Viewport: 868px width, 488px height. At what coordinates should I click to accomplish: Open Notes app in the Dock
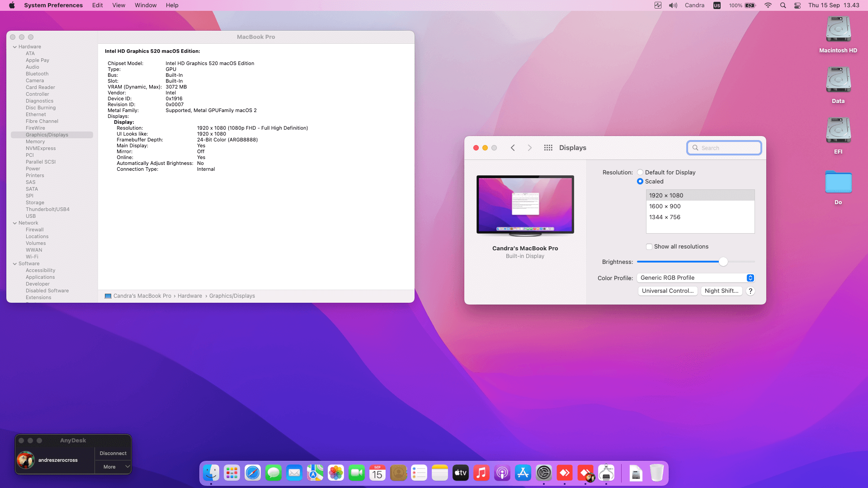click(440, 473)
